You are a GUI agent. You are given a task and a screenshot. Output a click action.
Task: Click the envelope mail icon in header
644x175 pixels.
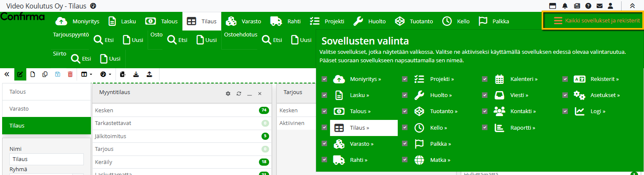[599, 6]
